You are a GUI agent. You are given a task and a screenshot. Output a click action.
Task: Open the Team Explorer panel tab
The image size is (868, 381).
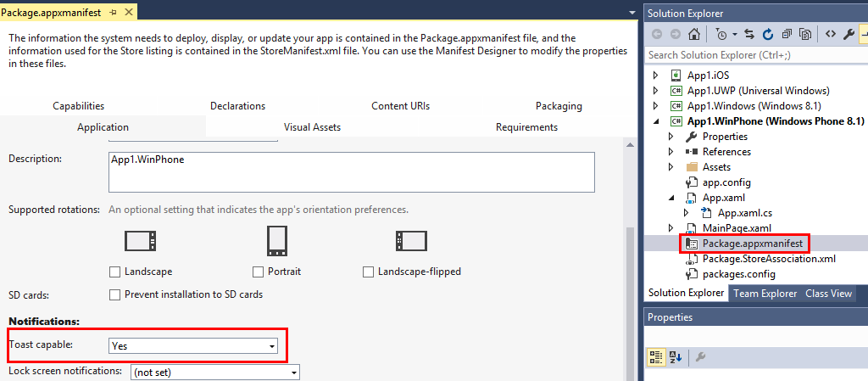point(765,294)
